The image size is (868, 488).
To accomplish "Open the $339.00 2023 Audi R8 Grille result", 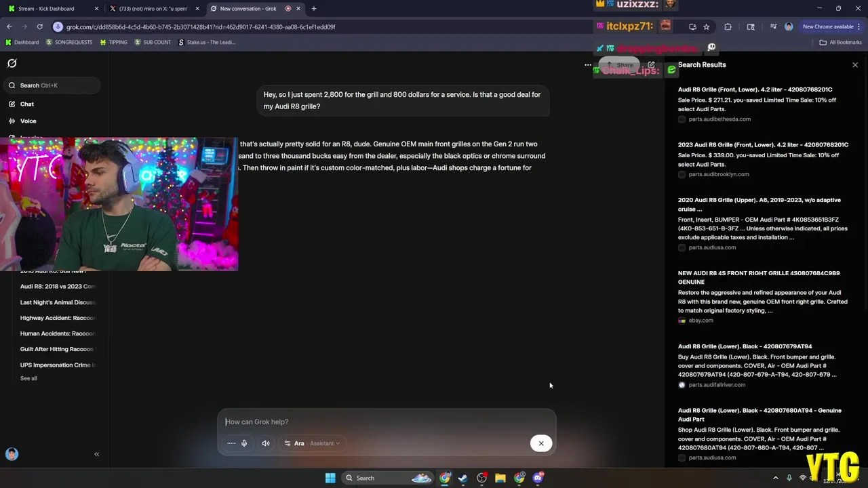I will coord(763,145).
